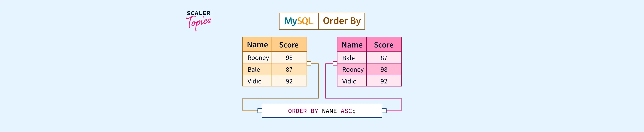The height and width of the screenshot is (132, 644).
Task: Click the connector square left of the query box
Action: (260, 111)
